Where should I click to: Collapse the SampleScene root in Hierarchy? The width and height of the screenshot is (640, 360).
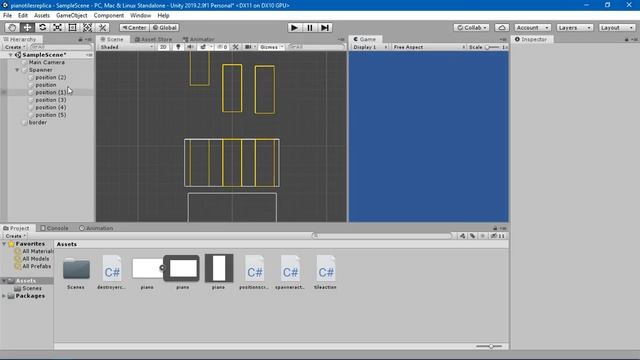point(11,55)
